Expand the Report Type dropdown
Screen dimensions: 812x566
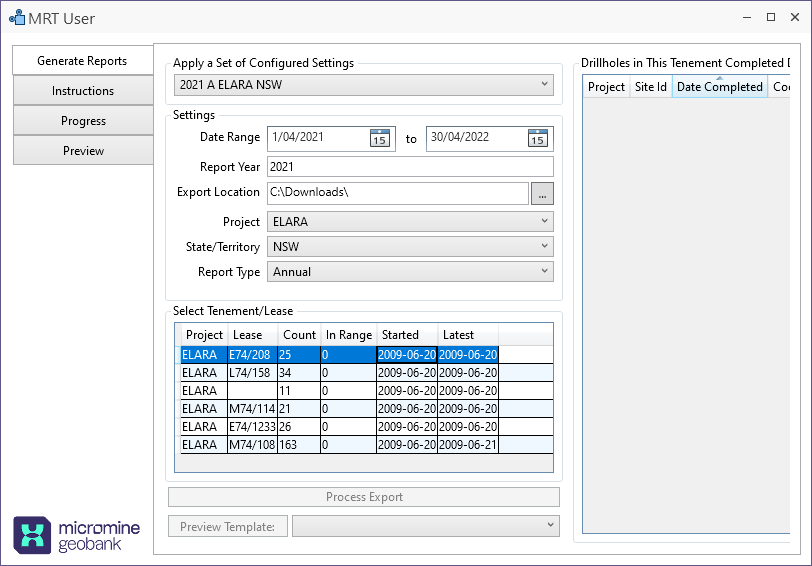pyautogui.click(x=410, y=272)
